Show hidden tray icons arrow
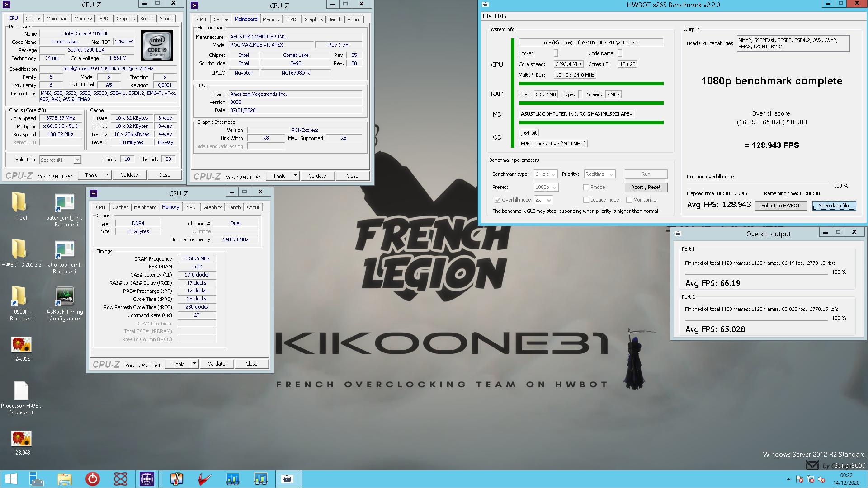 pyautogui.click(x=788, y=479)
